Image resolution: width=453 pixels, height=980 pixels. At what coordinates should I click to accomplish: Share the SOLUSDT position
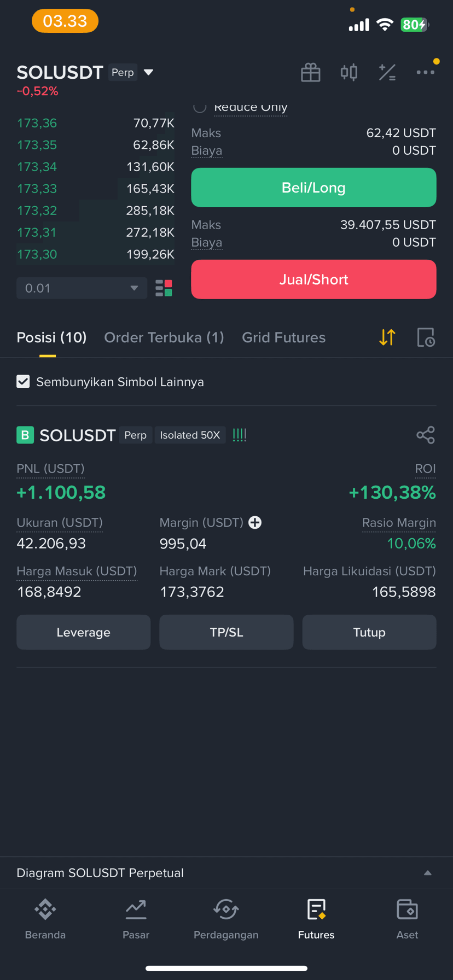(426, 435)
